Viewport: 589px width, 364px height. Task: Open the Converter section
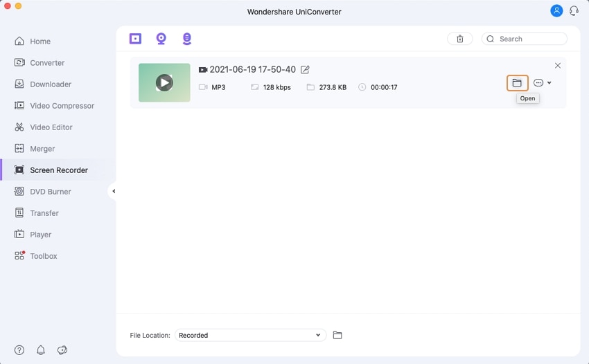point(39,63)
